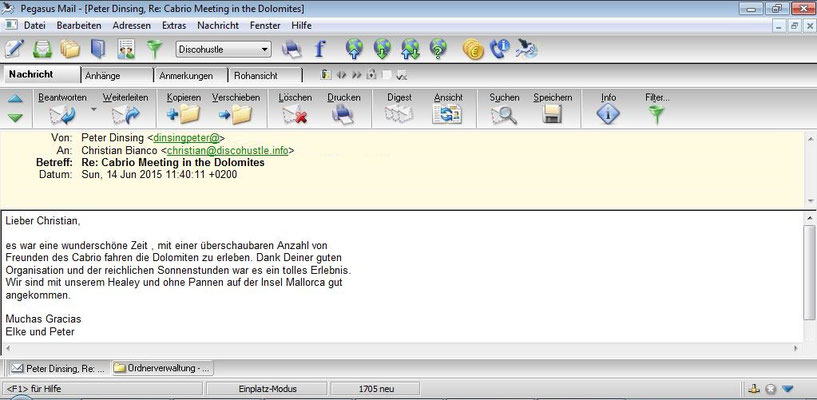Screen dimensions: 817x400
Task: Delete the message with Löschen
Action: click(x=295, y=109)
